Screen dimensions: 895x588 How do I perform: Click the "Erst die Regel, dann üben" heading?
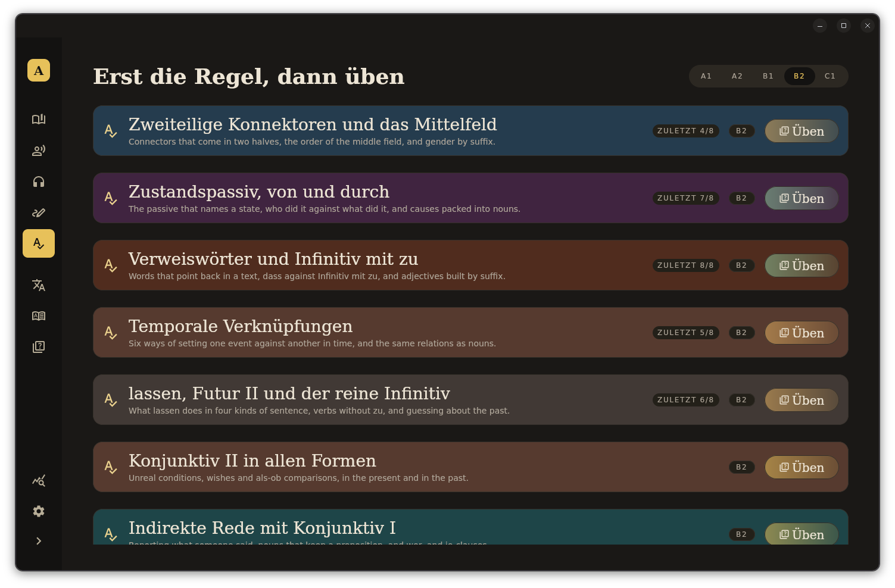[x=249, y=76]
